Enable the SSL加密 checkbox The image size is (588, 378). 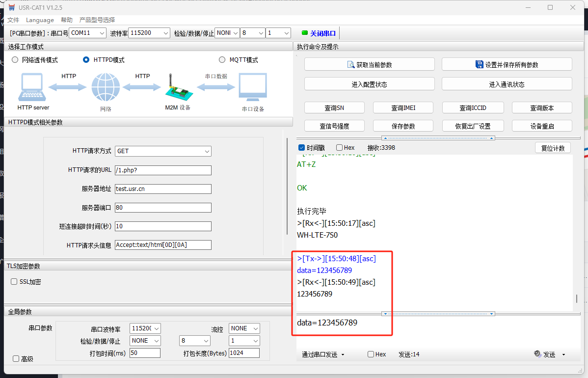(14, 282)
